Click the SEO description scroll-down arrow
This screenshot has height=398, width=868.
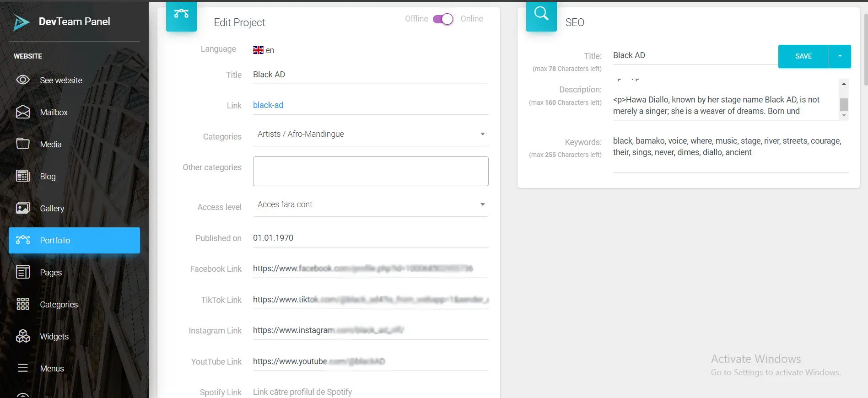[844, 116]
